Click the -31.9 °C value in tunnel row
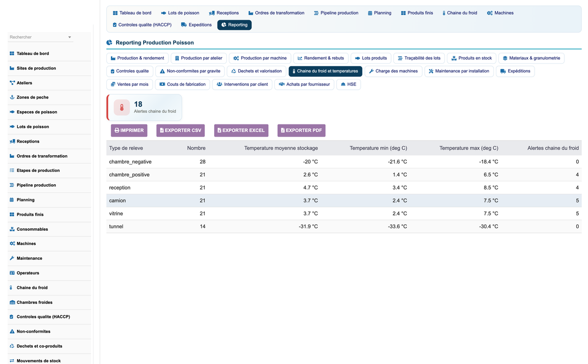Screen dimensions: 588x364 tap(308, 226)
